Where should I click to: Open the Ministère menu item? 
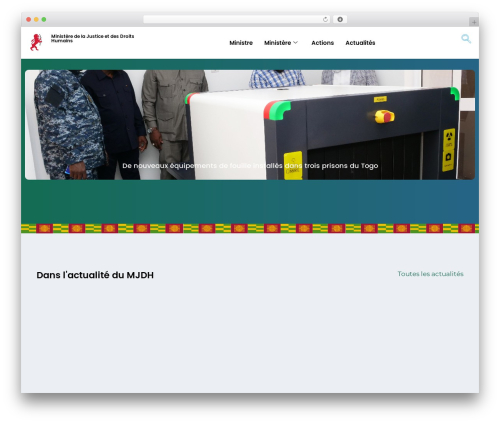point(277,43)
